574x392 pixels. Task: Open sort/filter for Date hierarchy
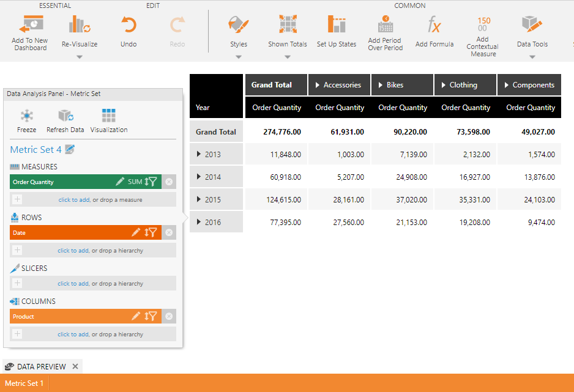pos(151,232)
